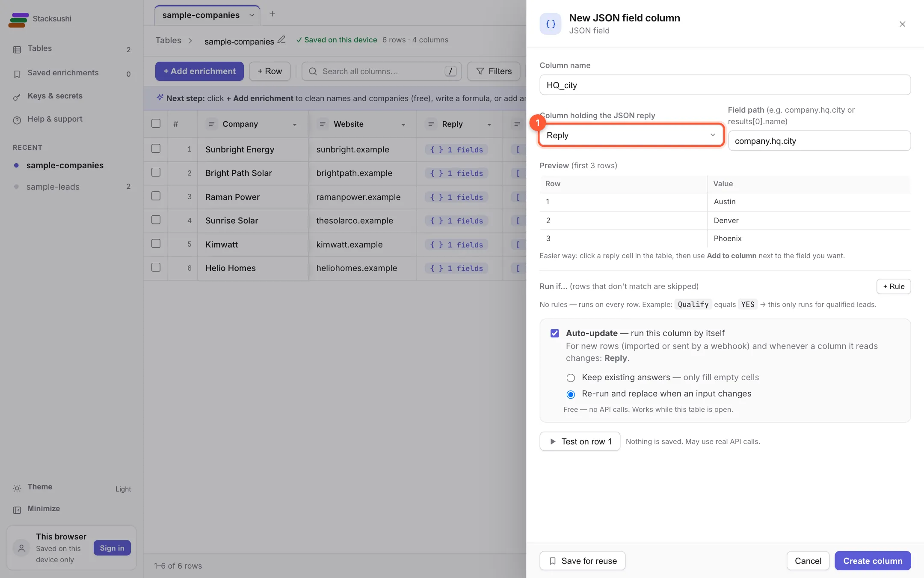The height and width of the screenshot is (578, 924).
Task: Open the Column holding JSON reply dropdown
Action: point(631,135)
